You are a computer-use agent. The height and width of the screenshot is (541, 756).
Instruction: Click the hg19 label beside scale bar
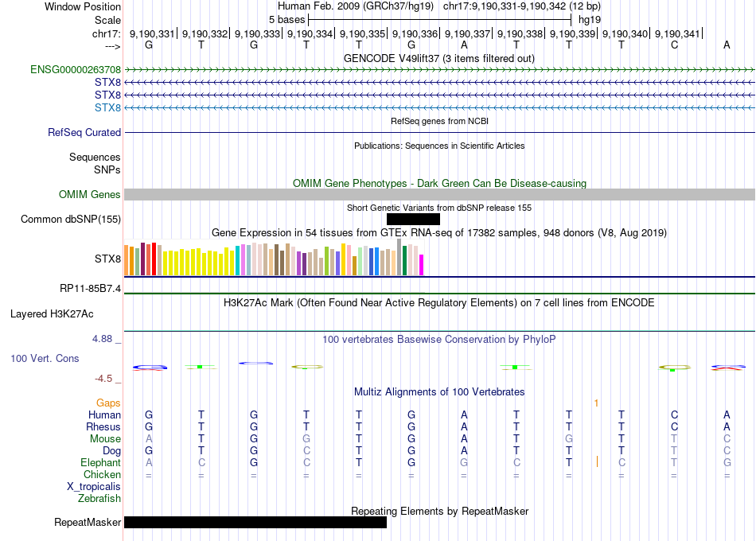pyautogui.click(x=590, y=20)
